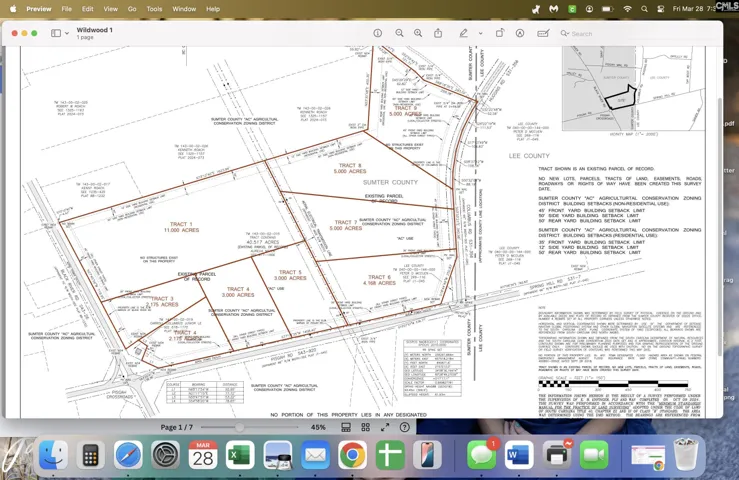Screen dimensions: 739x480
Task: Select the Markup pen highlight tool
Action: click(x=464, y=33)
